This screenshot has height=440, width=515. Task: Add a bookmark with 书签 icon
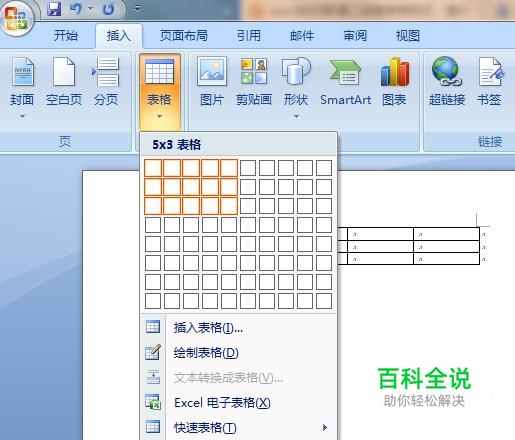click(x=491, y=71)
